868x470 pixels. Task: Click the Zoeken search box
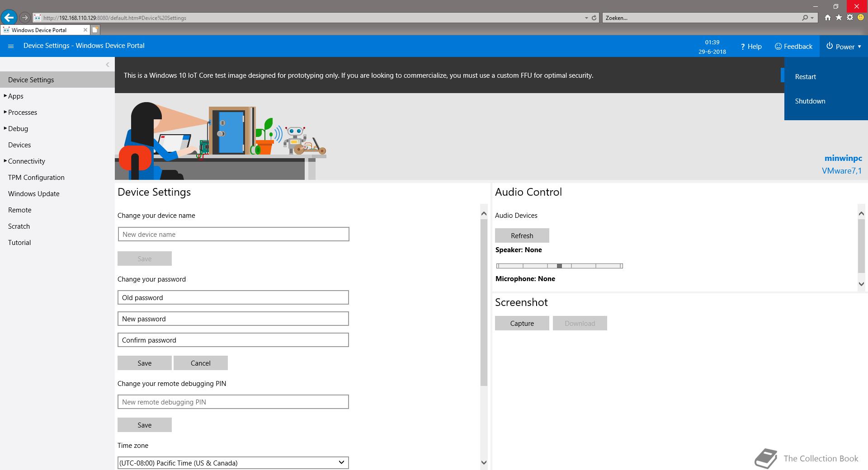[702, 18]
